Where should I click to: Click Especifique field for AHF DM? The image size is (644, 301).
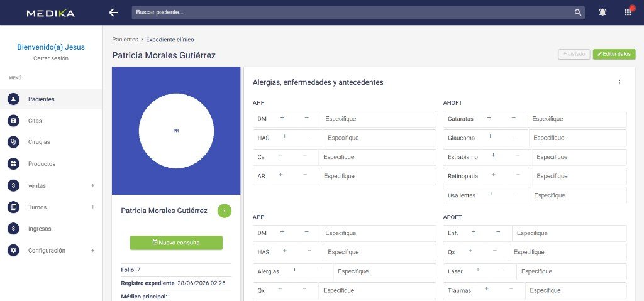pyautogui.click(x=378, y=119)
